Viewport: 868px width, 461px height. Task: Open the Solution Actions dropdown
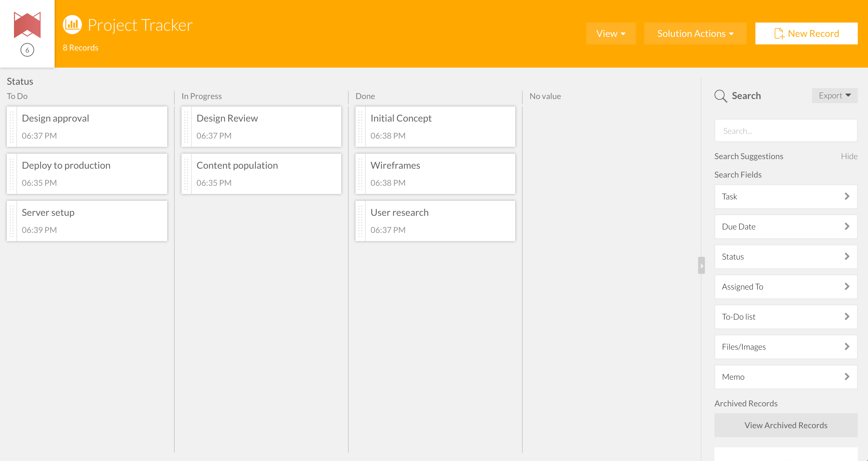point(695,33)
